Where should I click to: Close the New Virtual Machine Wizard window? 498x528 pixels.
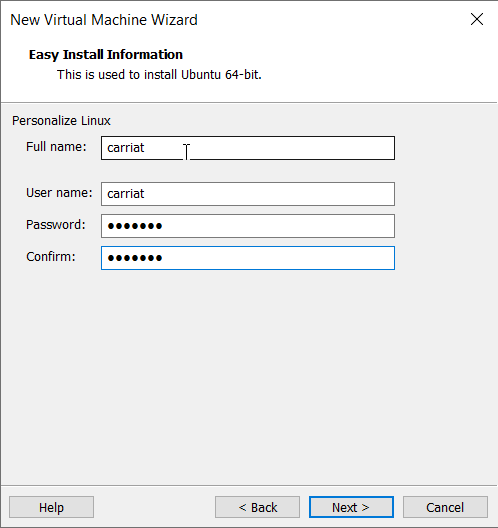pos(477,20)
